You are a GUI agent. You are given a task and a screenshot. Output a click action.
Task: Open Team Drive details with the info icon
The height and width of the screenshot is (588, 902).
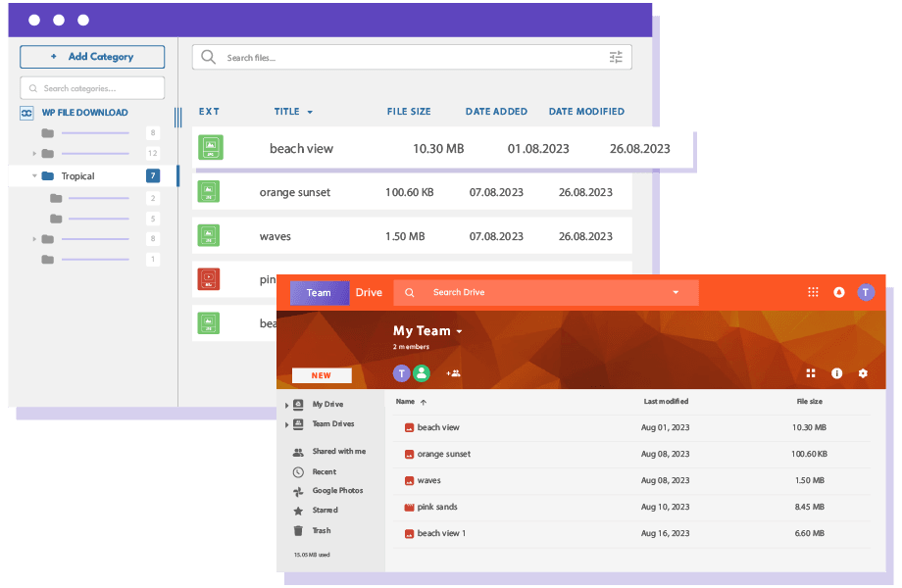pos(836,373)
